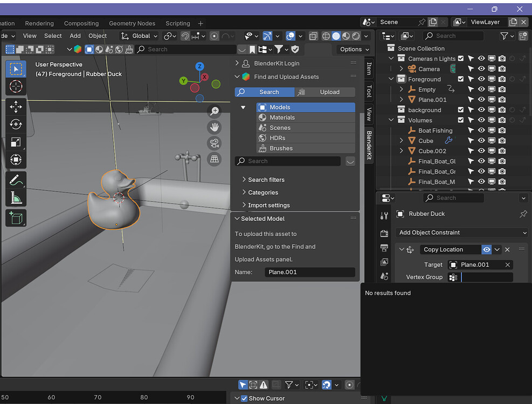Open the Add menu
Screen dimensions: 532x404
(75, 36)
